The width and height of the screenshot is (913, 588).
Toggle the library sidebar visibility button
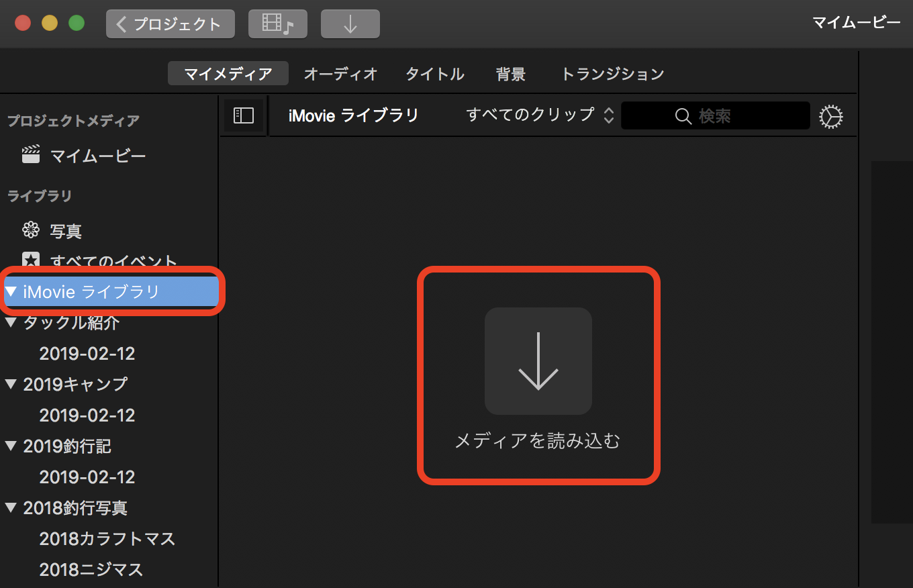[x=243, y=116]
